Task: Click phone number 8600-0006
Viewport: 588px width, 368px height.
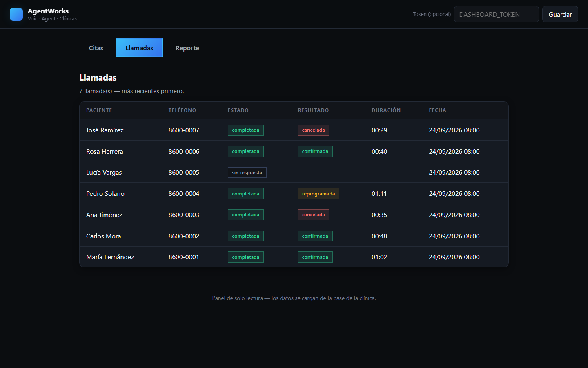Action: pyautogui.click(x=184, y=151)
